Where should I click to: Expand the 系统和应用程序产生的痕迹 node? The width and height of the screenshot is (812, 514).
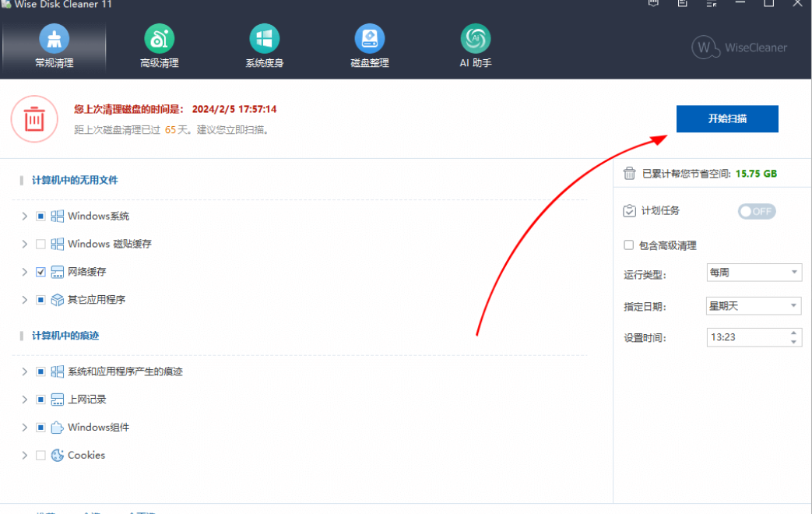pyautogui.click(x=24, y=371)
